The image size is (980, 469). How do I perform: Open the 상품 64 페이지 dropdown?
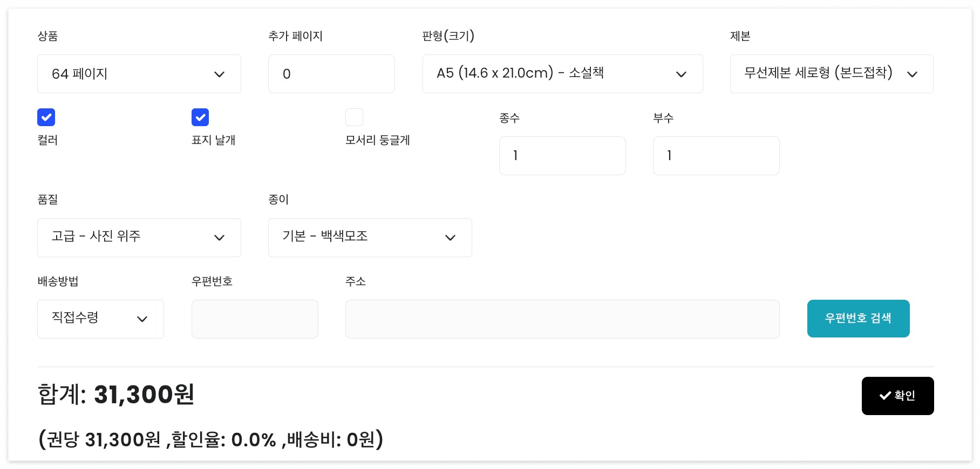[x=139, y=74]
